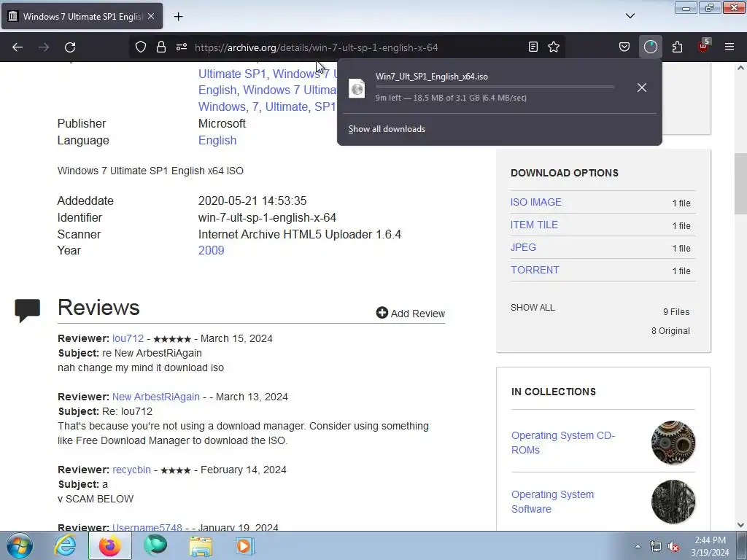Show hidden system tray icons
Viewport: 747px width, 560px height.
638,546
